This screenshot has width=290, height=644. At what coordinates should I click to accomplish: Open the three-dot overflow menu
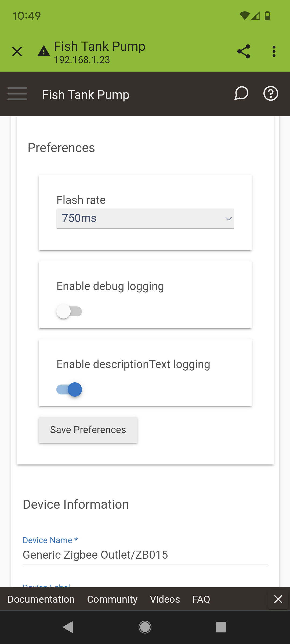(x=274, y=52)
